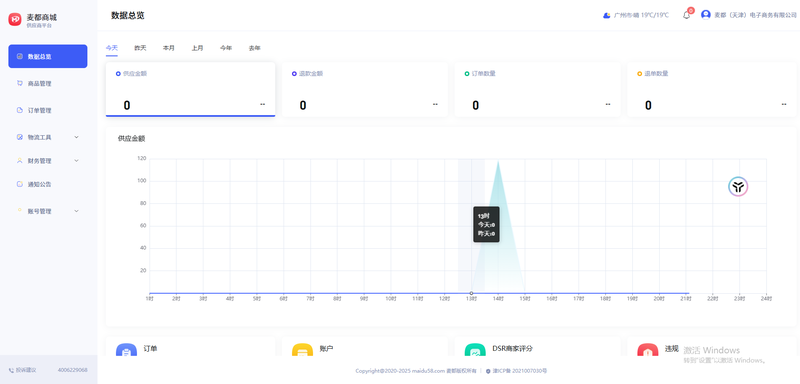This screenshot has width=800, height=384.
Task: Select the 退单数量 statistics card
Action: click(712, 90)
